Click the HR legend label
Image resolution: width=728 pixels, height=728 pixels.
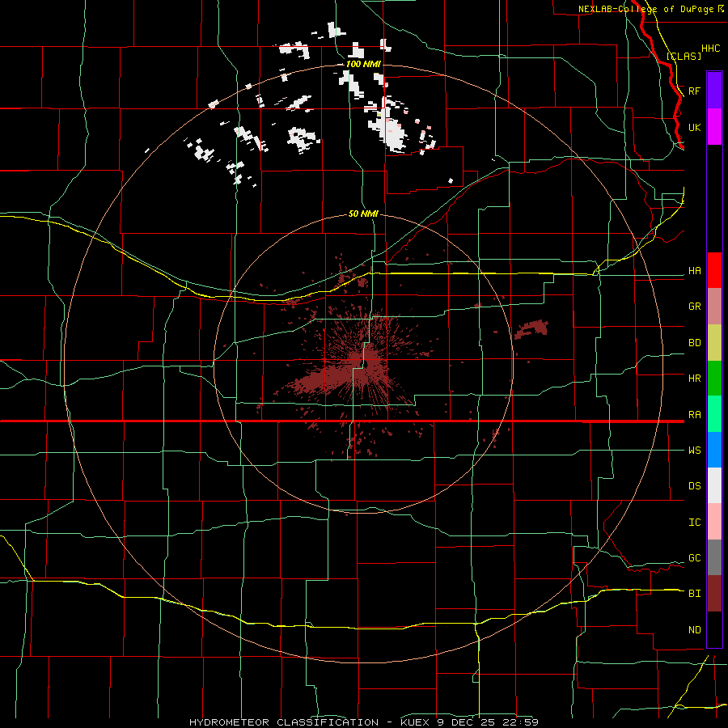coord(694,379)
